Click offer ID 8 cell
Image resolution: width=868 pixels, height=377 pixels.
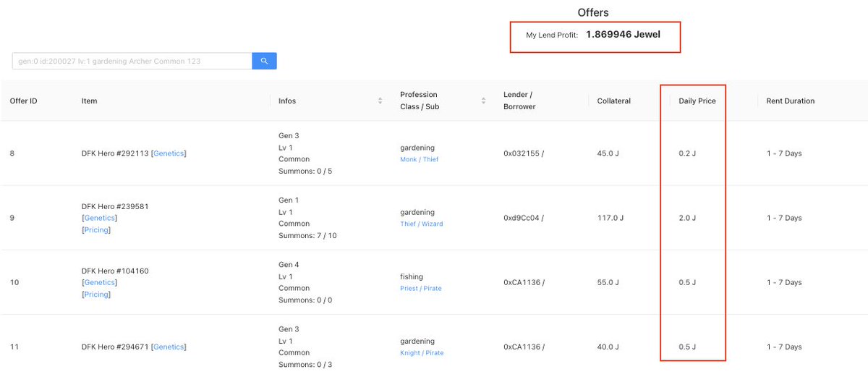(12, 153)
